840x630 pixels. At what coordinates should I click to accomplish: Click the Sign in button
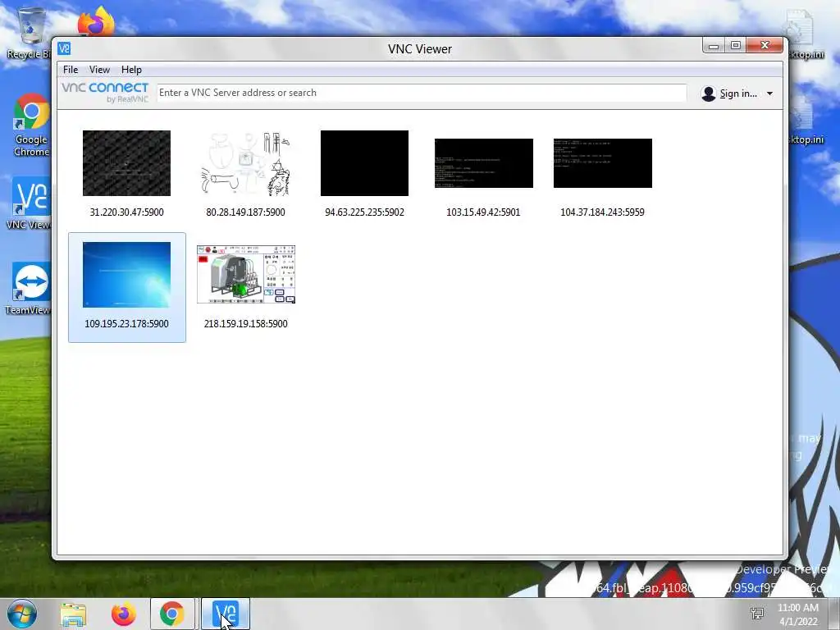(729, 94)
